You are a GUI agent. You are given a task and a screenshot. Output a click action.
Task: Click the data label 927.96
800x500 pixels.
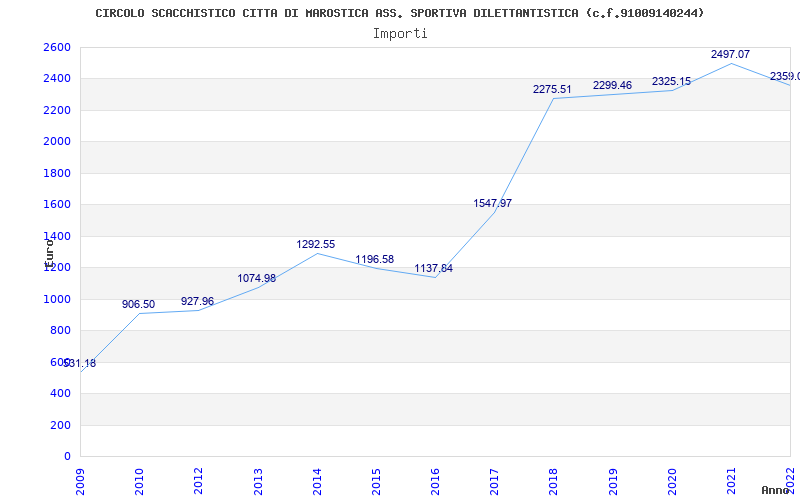[197, 301]
